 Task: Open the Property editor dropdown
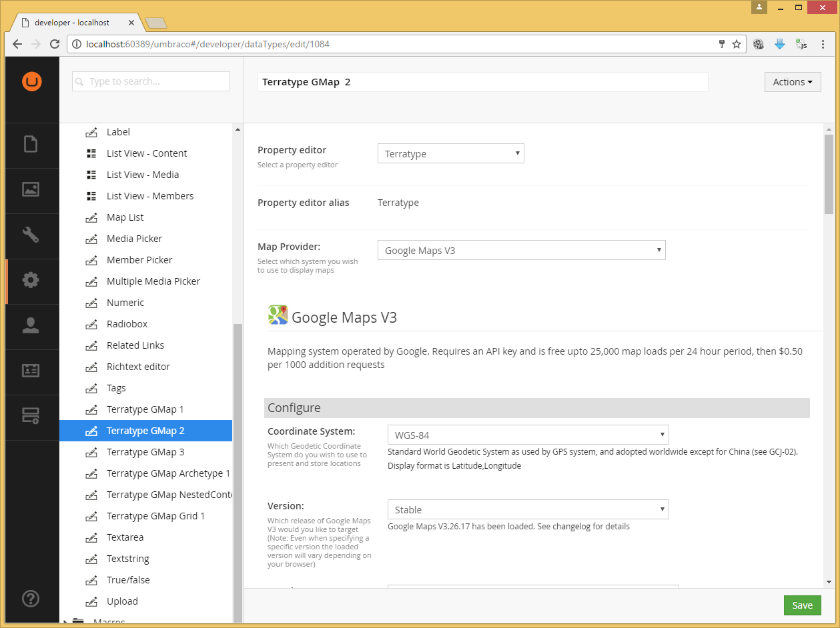pyautogui.click(x=451, y=153)
